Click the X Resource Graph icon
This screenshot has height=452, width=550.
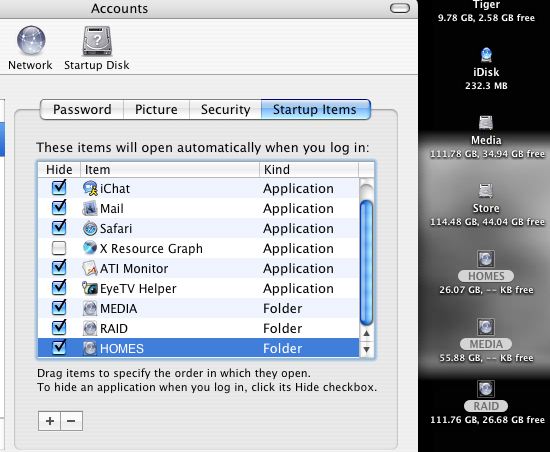tap(90, 248)
